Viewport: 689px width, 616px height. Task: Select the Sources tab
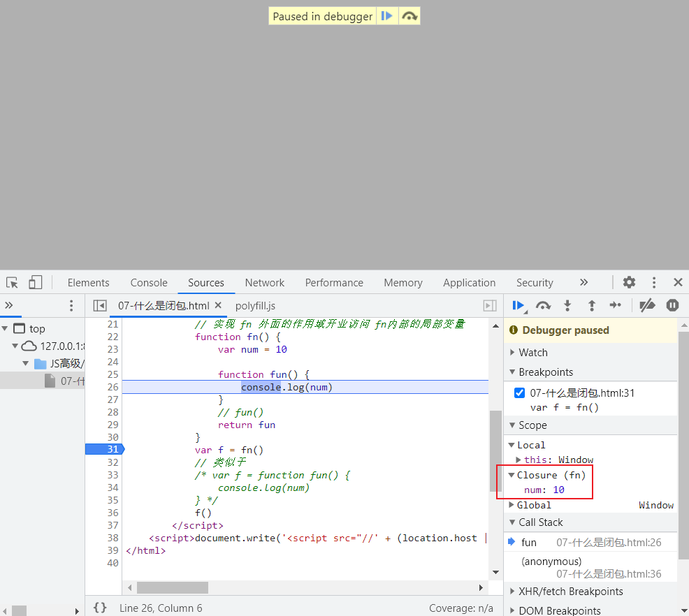pos(206,283)
